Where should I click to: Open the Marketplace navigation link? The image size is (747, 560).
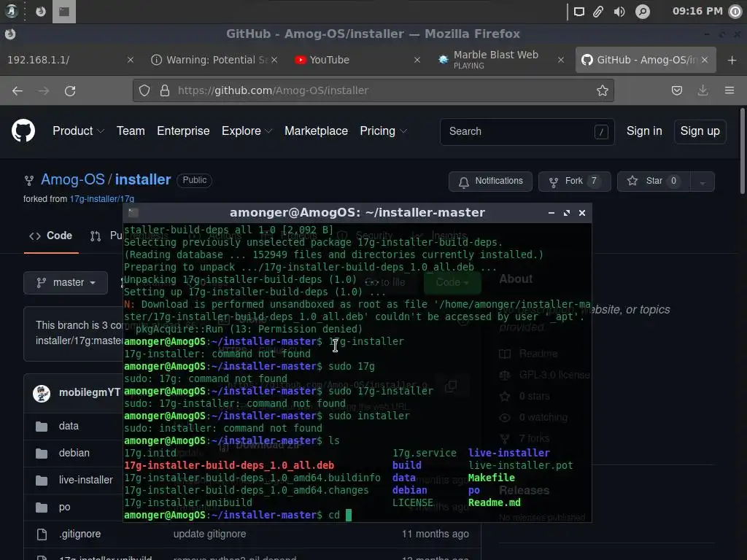(316, 131)
